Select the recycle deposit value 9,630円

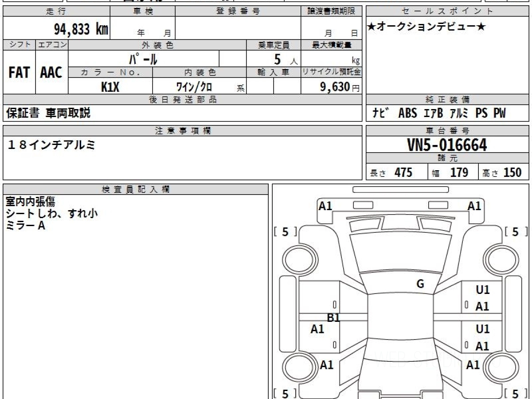(x=340, y=87)
